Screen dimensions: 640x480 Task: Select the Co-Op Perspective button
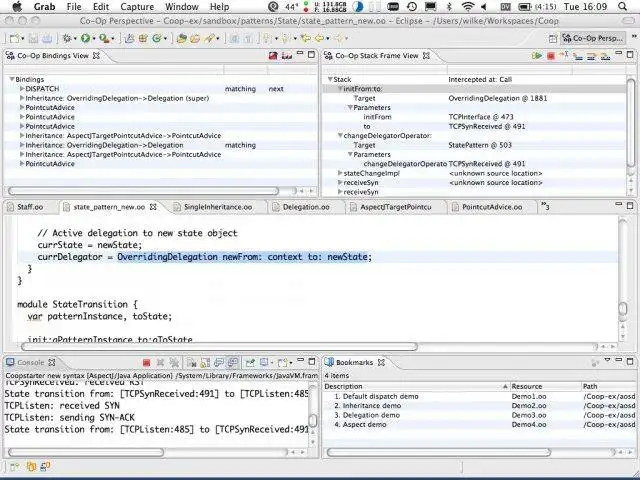(593, 38)
